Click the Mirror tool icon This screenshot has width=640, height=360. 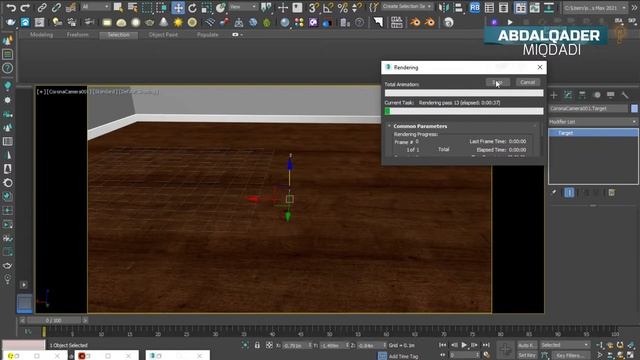pos(444,7)
